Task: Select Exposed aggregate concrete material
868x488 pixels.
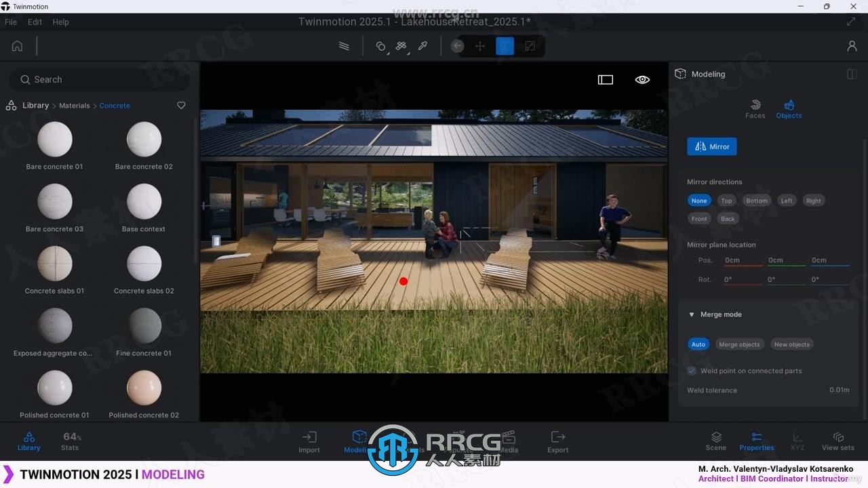Action: tap(54, 332)
